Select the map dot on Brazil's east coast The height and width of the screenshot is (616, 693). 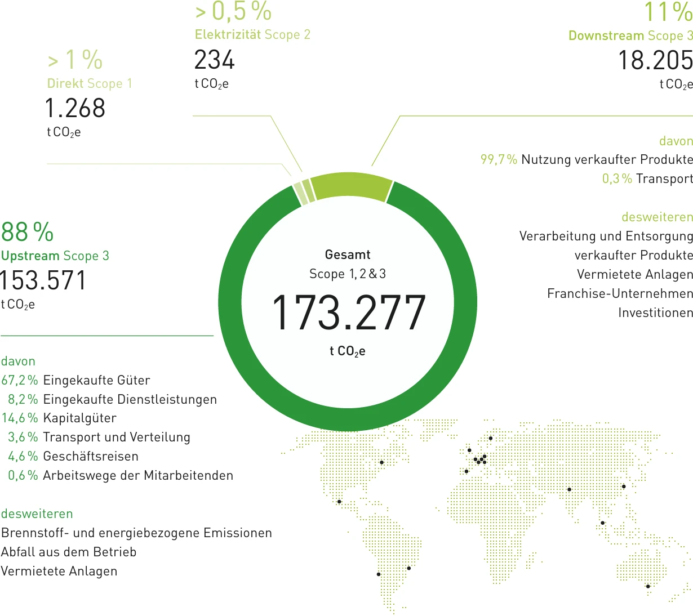[x=409, y=568]
